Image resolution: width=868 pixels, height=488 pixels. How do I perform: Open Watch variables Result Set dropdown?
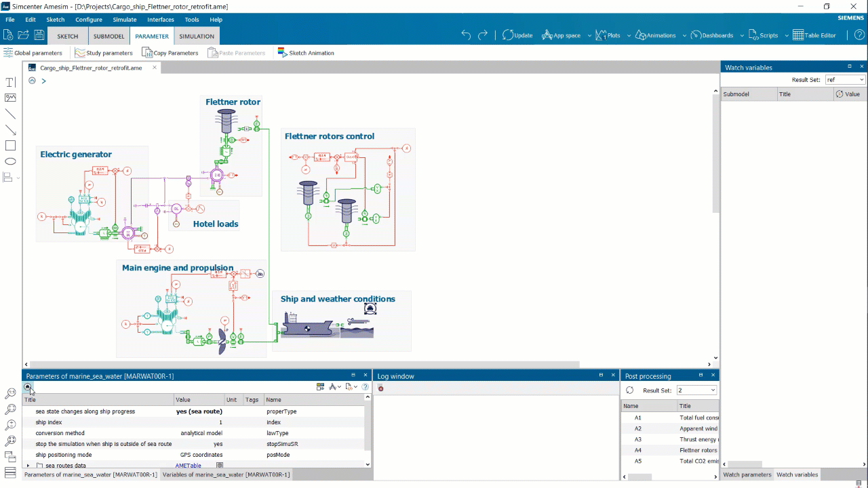click(845, 80)
